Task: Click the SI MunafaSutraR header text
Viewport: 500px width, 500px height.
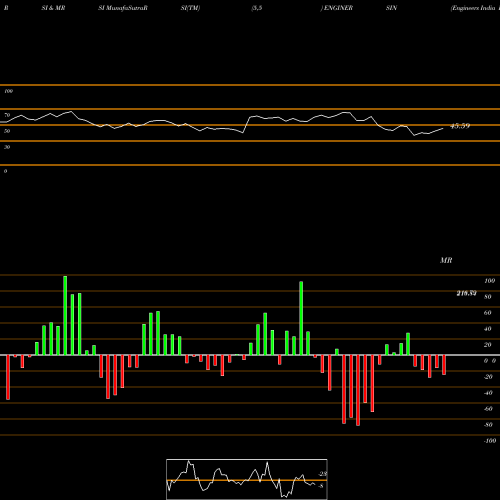Action: click(123, 8)
